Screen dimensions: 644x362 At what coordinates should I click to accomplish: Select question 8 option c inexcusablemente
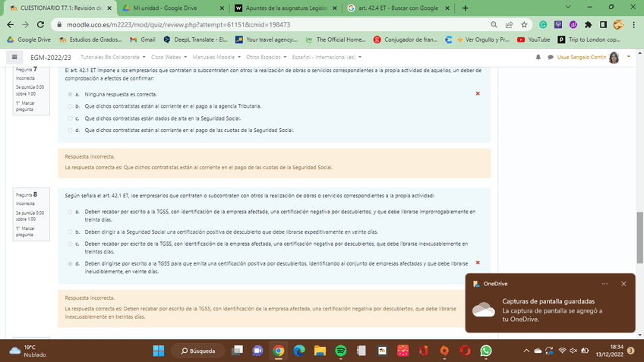70,244
